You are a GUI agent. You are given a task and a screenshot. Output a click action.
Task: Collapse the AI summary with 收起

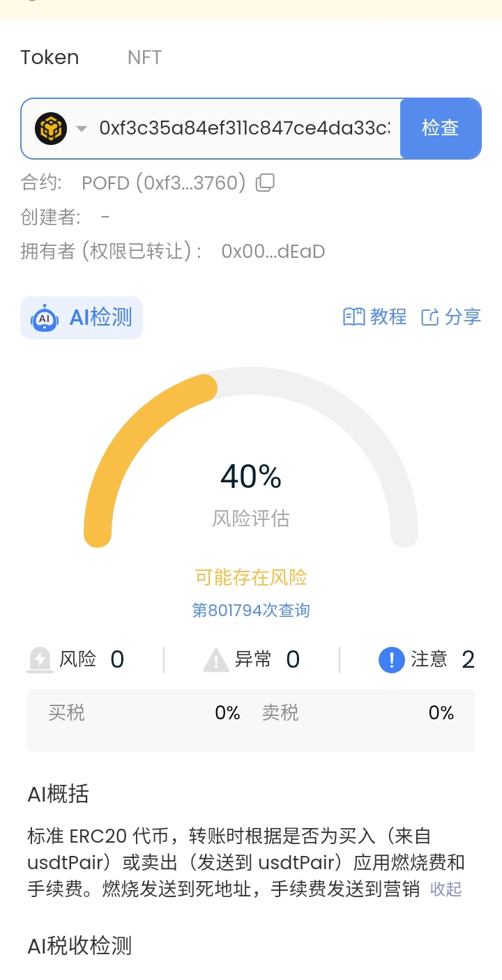[446, 889]
